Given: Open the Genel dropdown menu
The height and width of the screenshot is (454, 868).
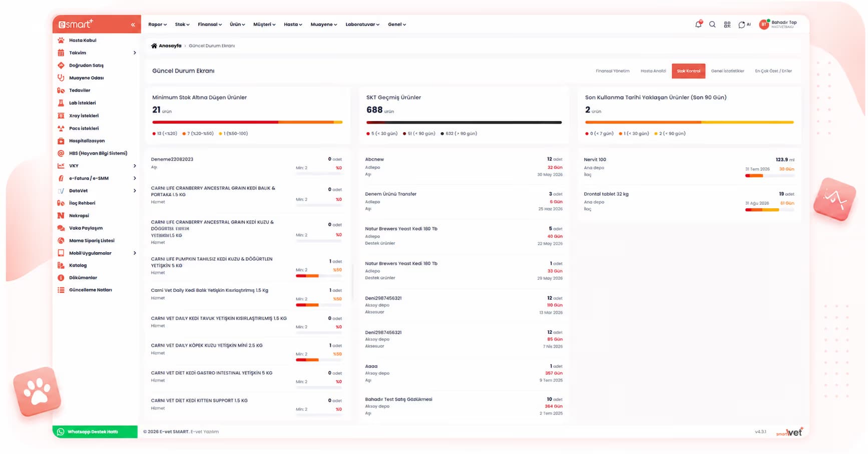Looking at the screenshot, I should (x=397, y=24).
